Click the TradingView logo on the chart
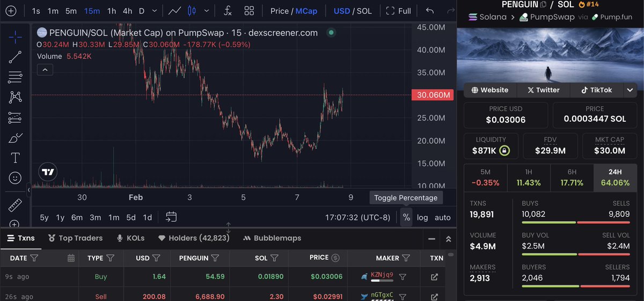Viewport: 644px width, 301px height. click(x=48, y=172)
